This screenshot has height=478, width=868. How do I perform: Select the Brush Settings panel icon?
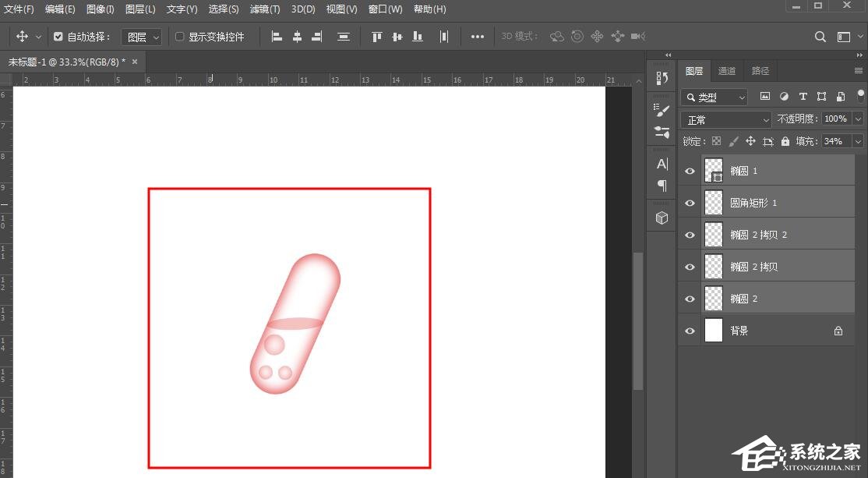662,110
